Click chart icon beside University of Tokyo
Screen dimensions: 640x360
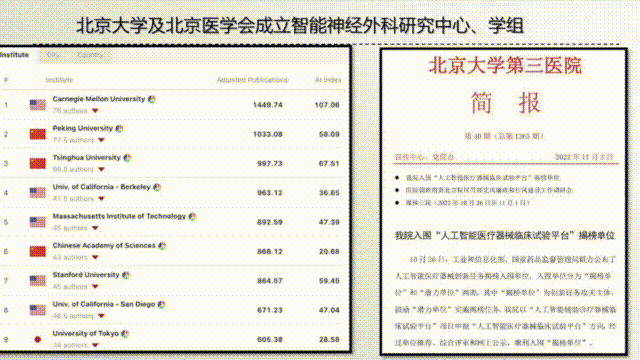pyautogui.click(x=125, y=334)
